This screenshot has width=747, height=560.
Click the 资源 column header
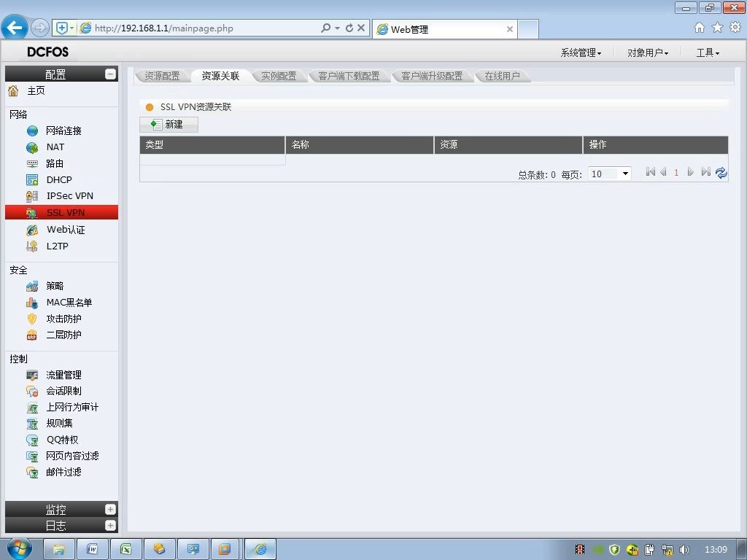(508, 145)
